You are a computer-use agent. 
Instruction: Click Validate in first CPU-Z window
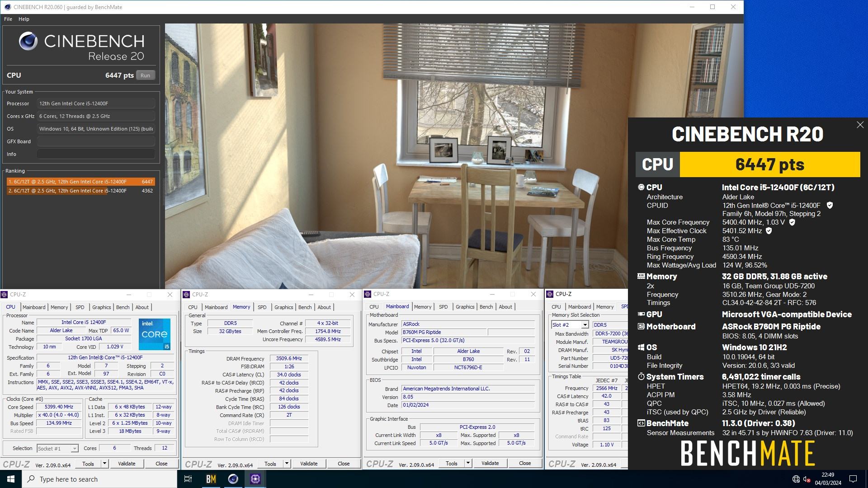(127, 464)
